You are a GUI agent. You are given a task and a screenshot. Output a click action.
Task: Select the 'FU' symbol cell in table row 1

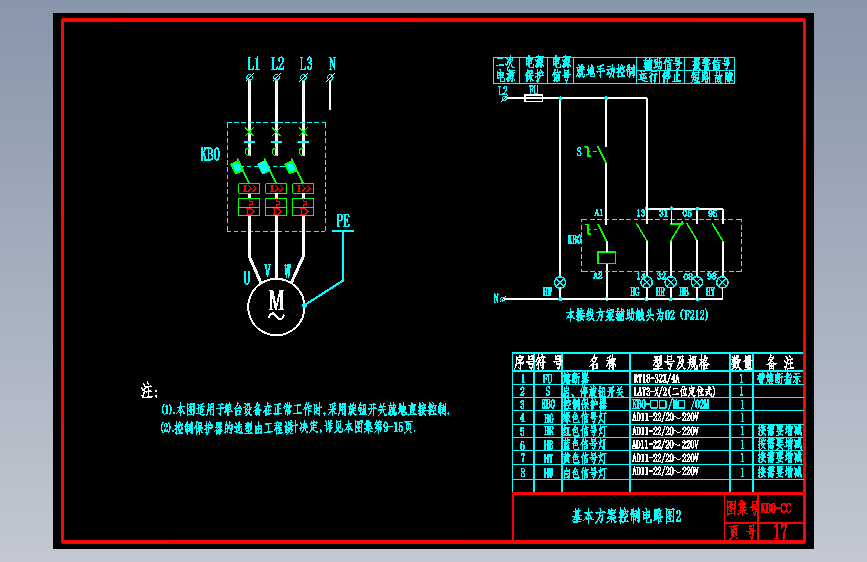click(x=547, y=378)
